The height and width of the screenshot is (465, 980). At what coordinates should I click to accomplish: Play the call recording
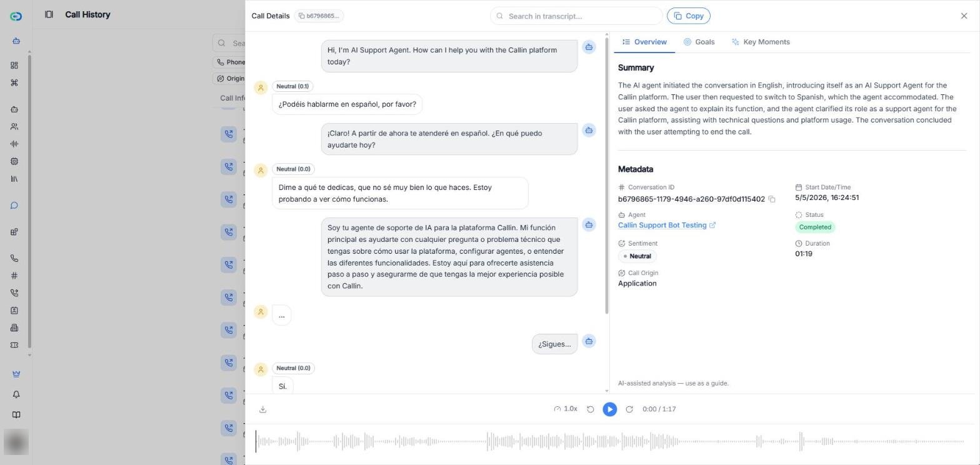(609, 409)
